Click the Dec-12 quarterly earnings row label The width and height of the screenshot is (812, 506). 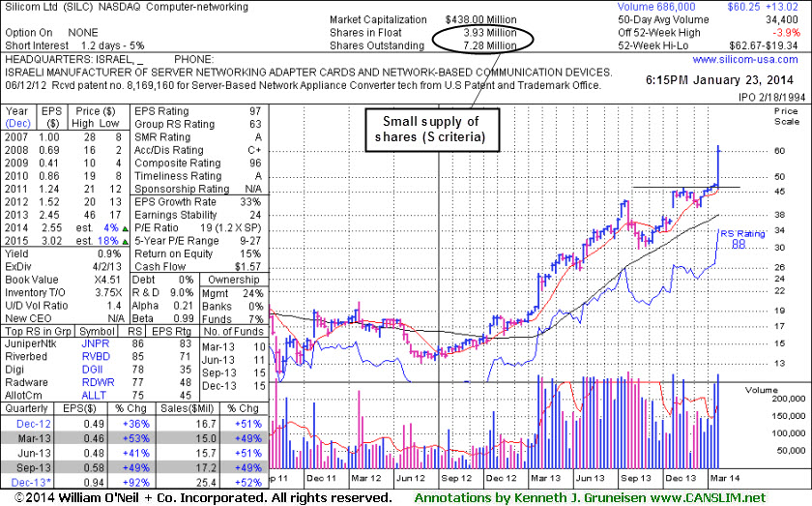[33, 424]
